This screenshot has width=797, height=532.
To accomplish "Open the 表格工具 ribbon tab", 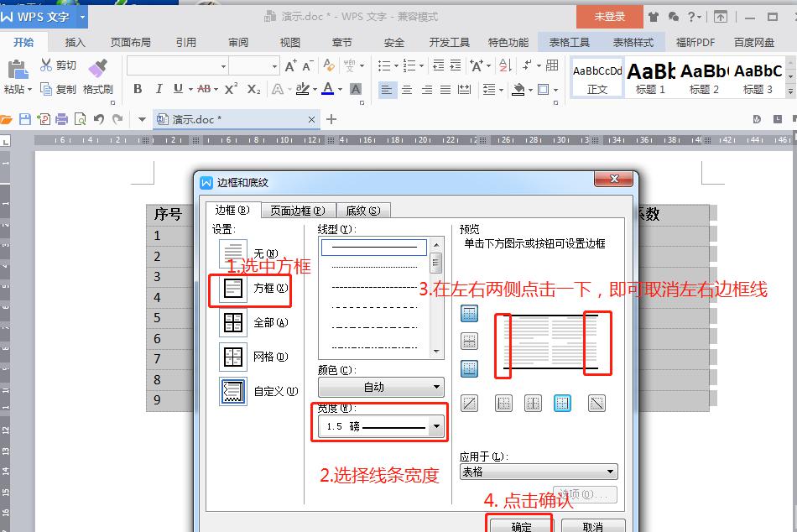I will (570, 43).
